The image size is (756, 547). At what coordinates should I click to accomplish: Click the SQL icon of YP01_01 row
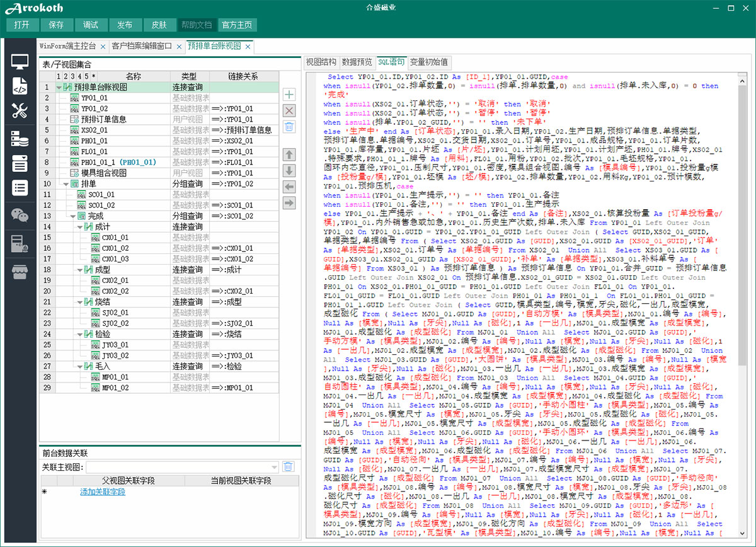pos(74,98)
